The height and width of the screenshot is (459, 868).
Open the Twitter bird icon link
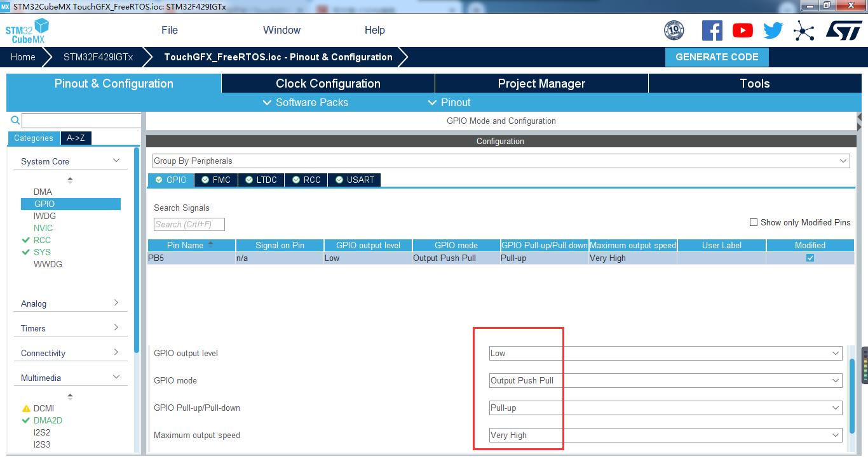[x=773, y=30]
